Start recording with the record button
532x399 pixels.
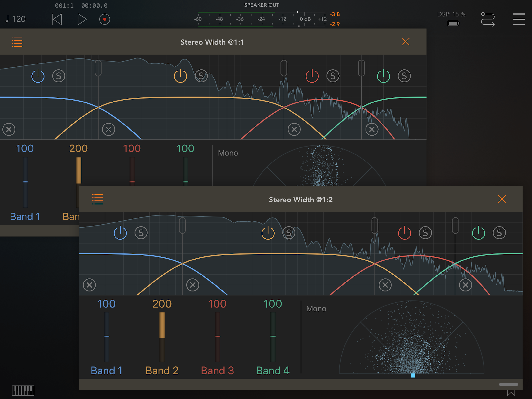(x=105, y=19)
